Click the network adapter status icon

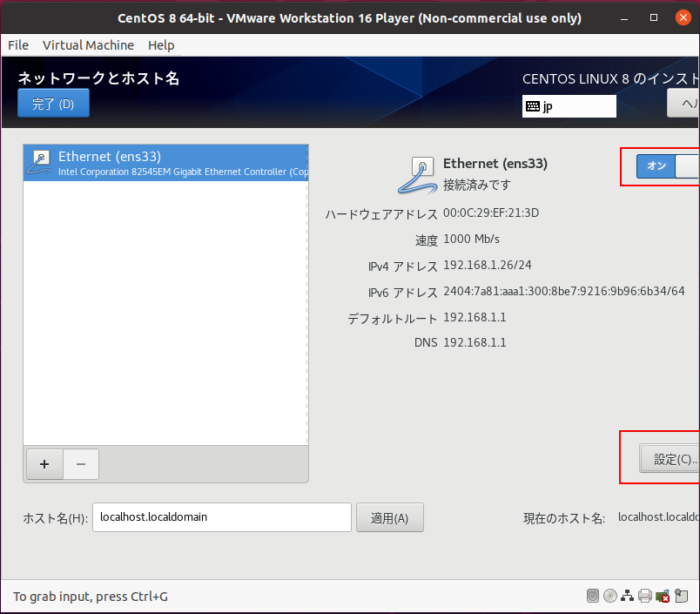(628, 597)
